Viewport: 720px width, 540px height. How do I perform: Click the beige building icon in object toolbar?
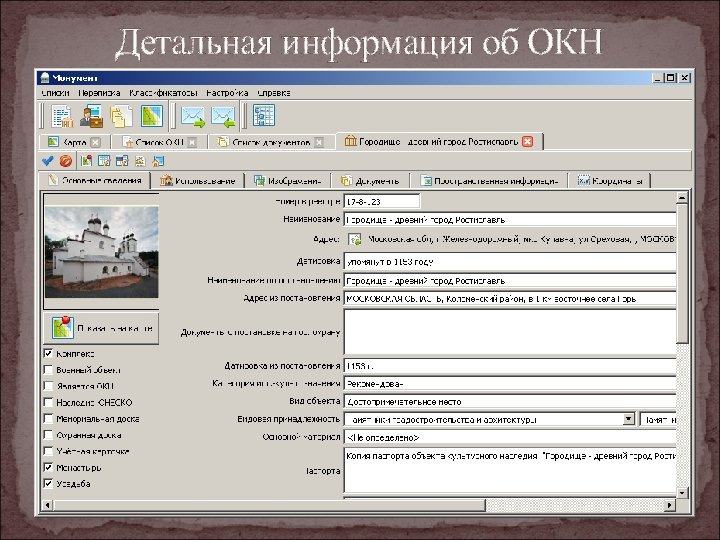(140, 161)
